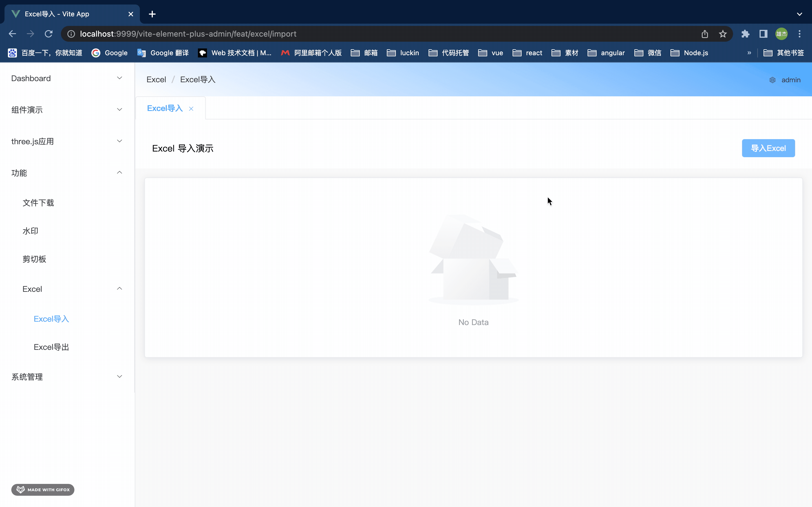This screenshot has height=507, width=812.
Task: Expand the 系统管理 menu group
Action: click(x=67, y=377)
